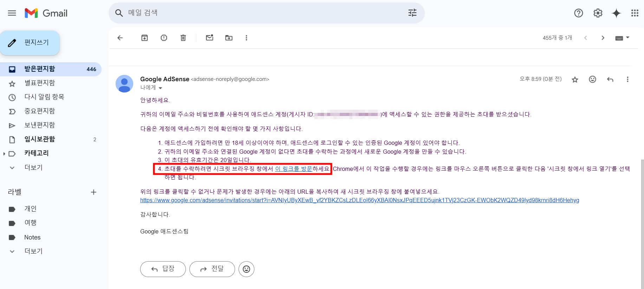Image resolution: width=644 pixels, height=289 pixels.
Task: Click the 전달 forward button
Action: click(212, 269)
